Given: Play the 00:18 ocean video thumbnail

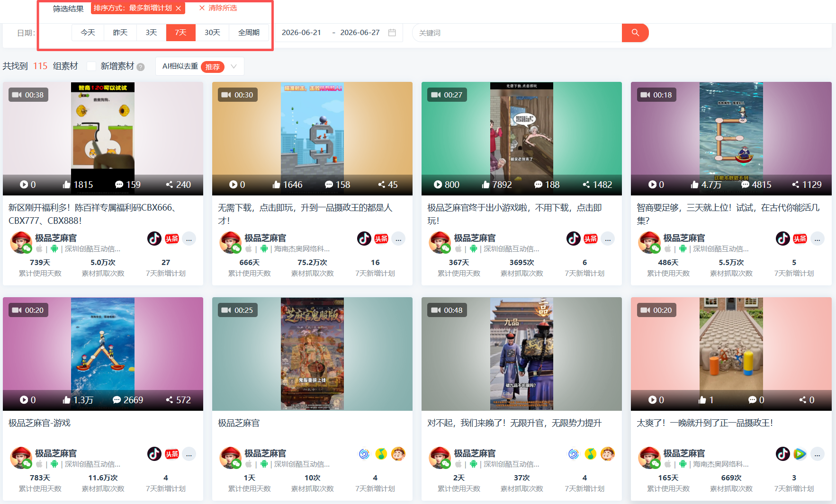Looking at the screenshot, I should 731,139.
